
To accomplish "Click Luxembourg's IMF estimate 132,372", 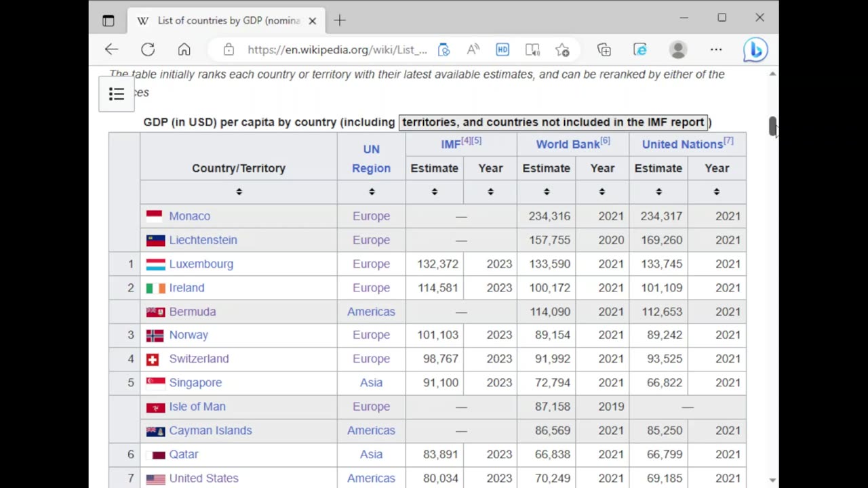I will 437,264.
